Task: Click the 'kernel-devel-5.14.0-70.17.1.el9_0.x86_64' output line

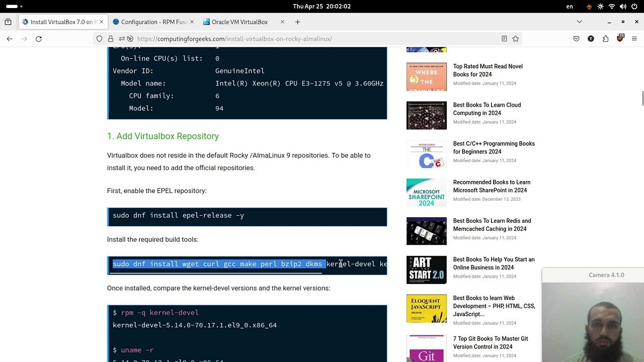Action: tap(195, 325)
